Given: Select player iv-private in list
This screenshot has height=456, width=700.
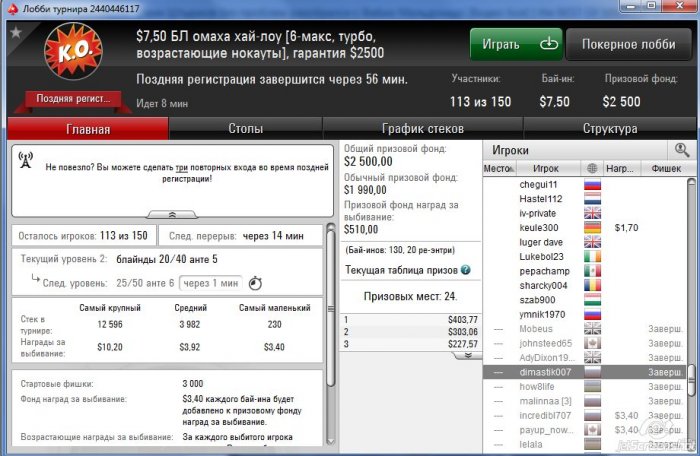Looking at the screenshot, I should pyautogui.click(x=585, y=213).
